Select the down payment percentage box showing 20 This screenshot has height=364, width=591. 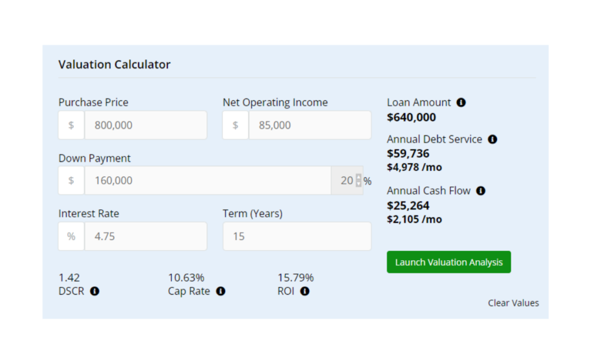(x=347, y=181)
